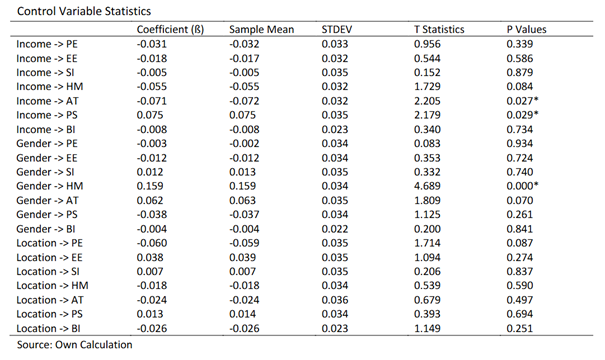Click the Coefficient (ß) column header
This screenshot has width=605, height=360.
click(170, 30)
